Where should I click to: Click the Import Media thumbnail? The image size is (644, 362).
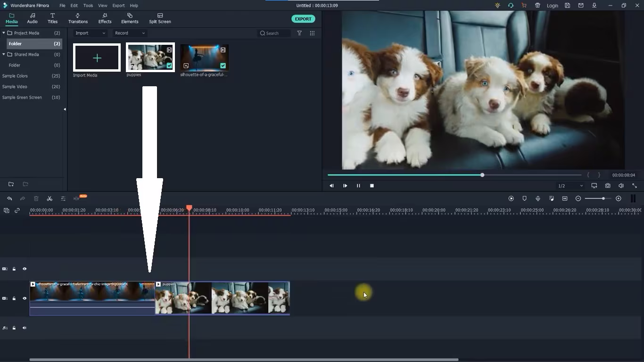(97, 58)
